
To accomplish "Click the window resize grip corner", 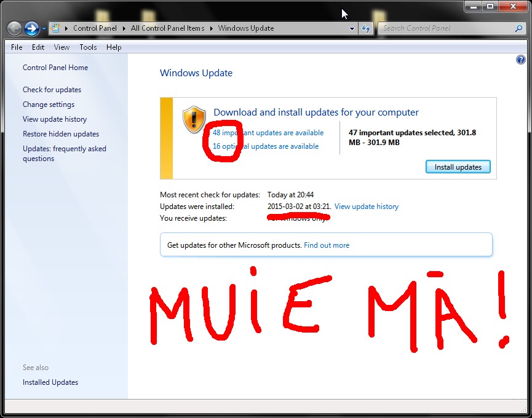I will (x=523, y=409).
